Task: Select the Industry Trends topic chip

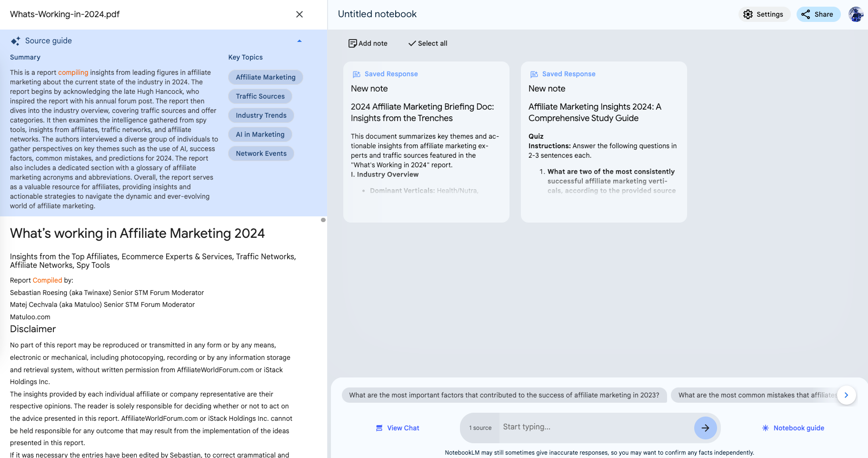Action: click(x=261, y=115)
